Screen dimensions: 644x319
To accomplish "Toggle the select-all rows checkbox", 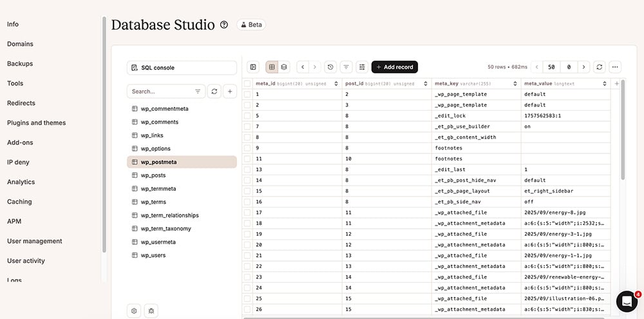I will tap(247, 83).
